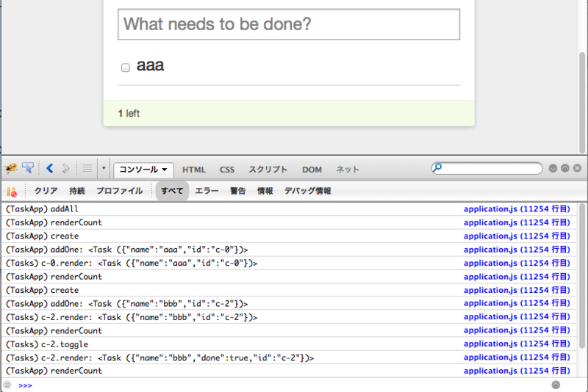
Task: Click the 1 left counter text
Action: (129, 114)
